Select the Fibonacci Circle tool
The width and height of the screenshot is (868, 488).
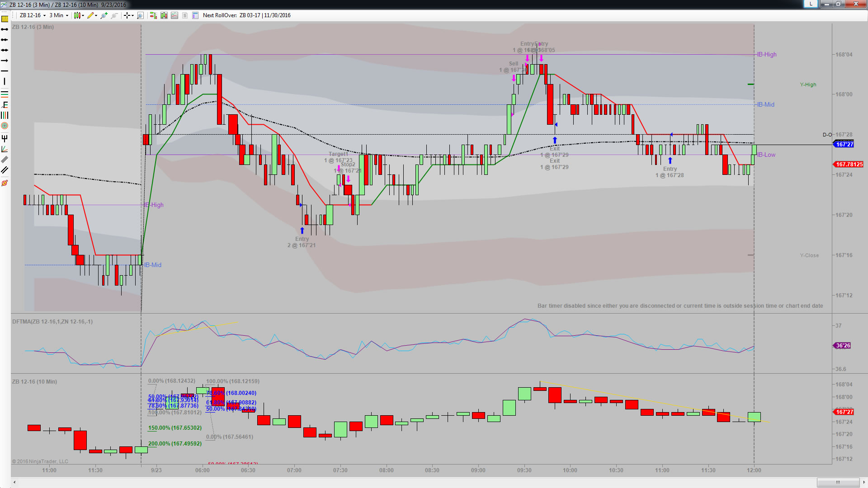5,126
